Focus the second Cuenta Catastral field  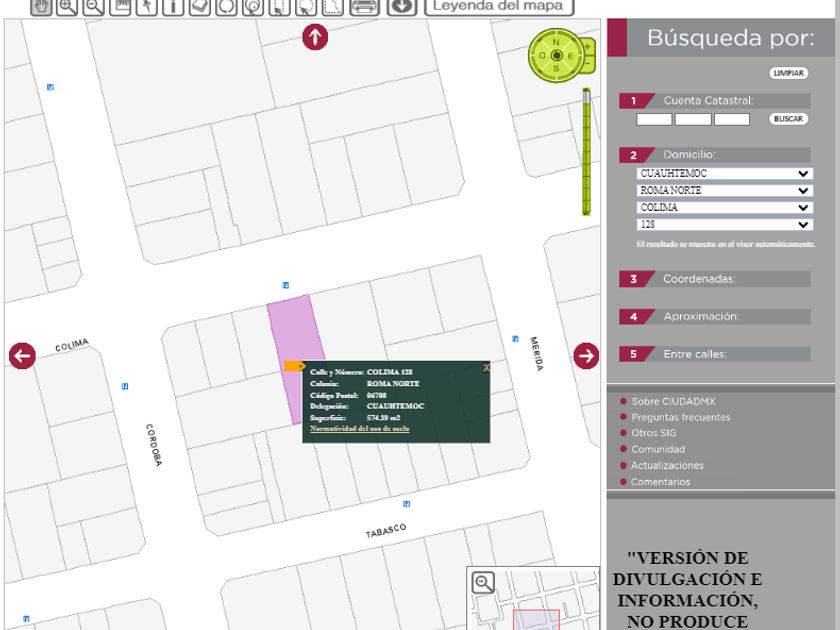693,119
